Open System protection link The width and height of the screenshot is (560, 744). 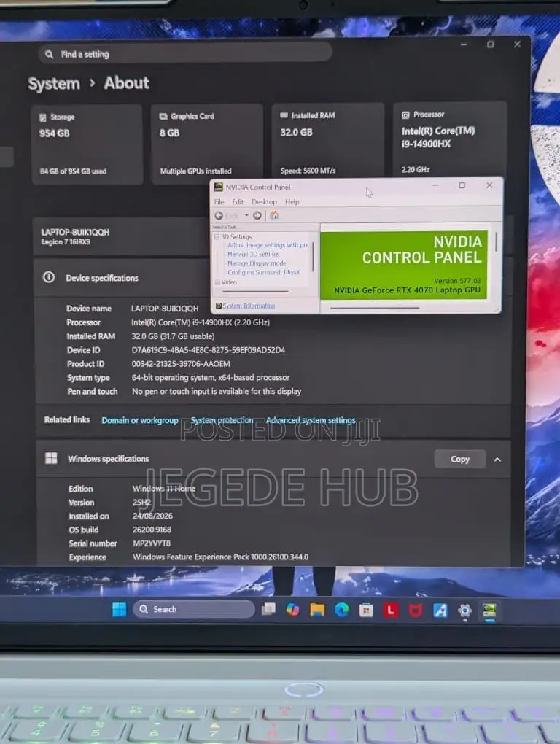point(222,420)
